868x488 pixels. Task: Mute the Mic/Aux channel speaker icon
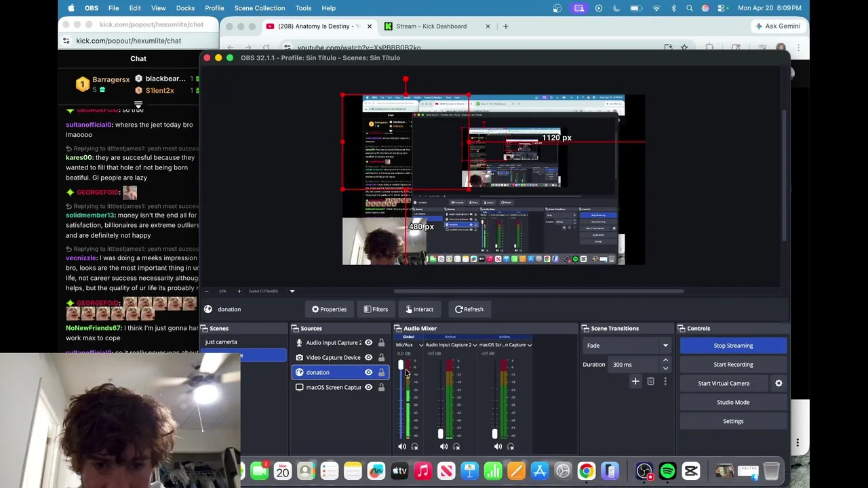pyautogui.click(x=402, y=447)
